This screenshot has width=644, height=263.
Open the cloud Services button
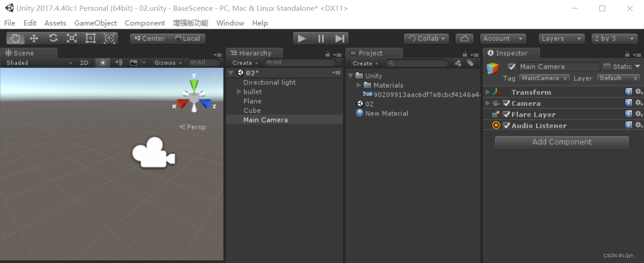(464, 38)
